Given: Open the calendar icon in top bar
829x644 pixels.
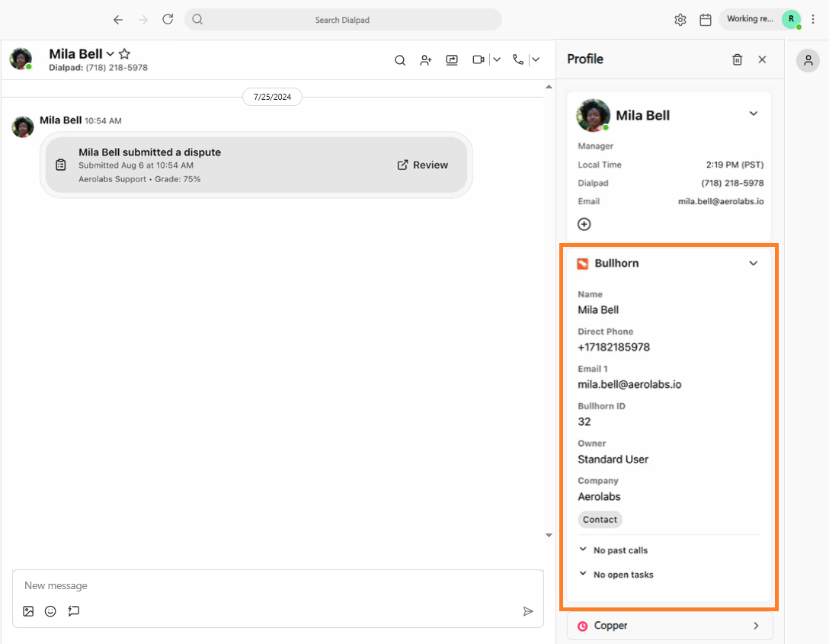Looking at the screenshot, I should pyautogui.click(x=706, y=20).
